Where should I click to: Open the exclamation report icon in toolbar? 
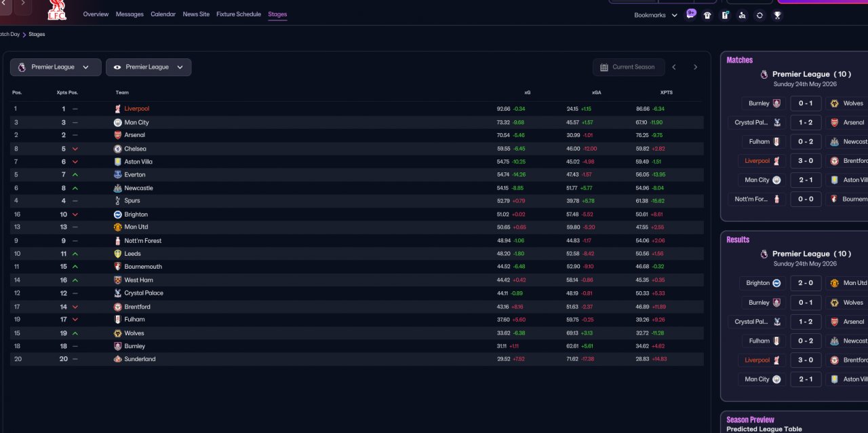point(725,15)
